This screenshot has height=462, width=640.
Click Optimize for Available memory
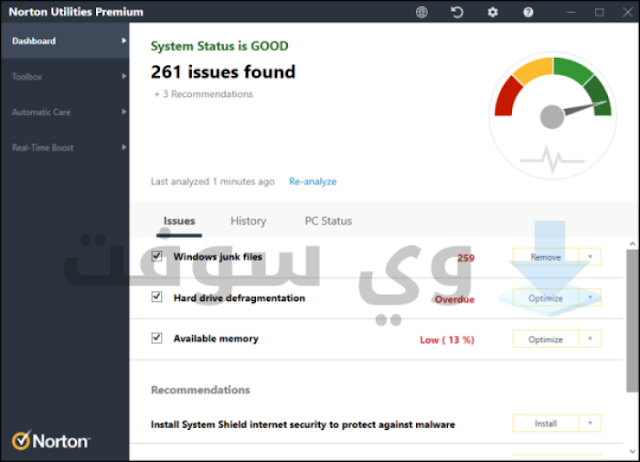545,339
